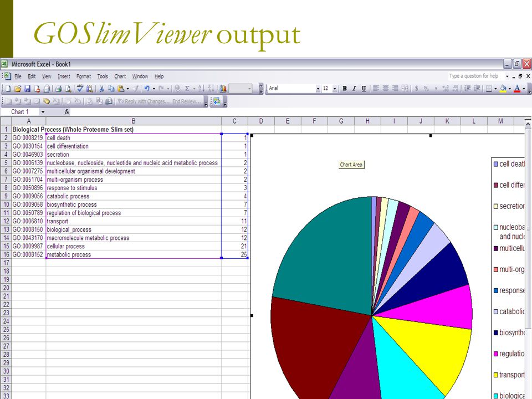The height and width of the screenshot is (399, 532).
Task: Select column C header
Action: click(234, 121)
